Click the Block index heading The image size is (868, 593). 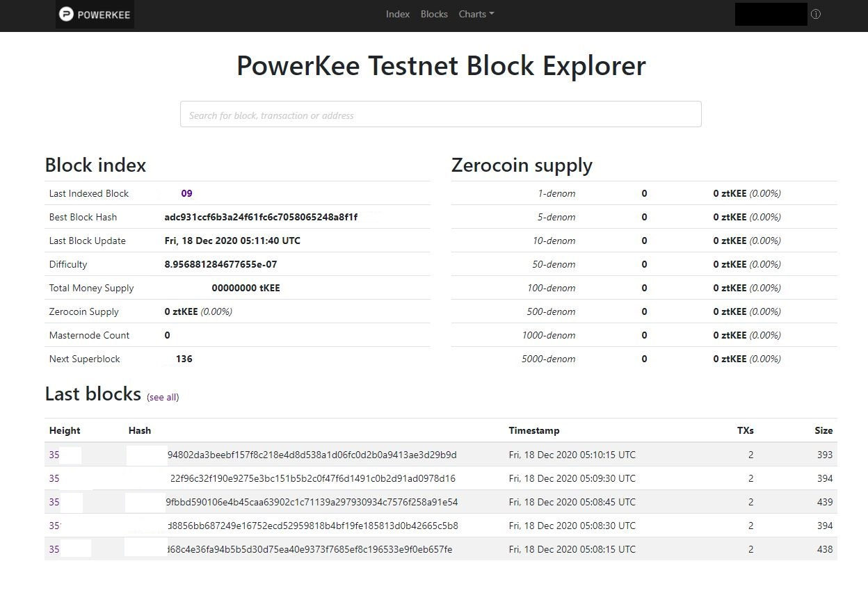tap(95, 165)
